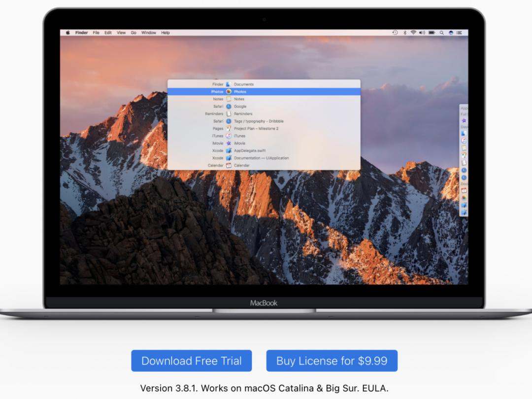Select "Documentation — UIApplication" window title
This screenshot has height=399, width=532.
261,158
